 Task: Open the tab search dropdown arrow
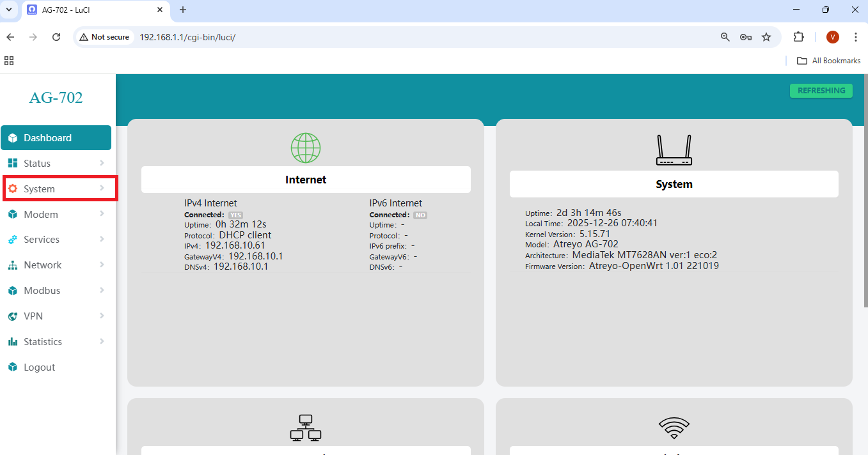9,10
